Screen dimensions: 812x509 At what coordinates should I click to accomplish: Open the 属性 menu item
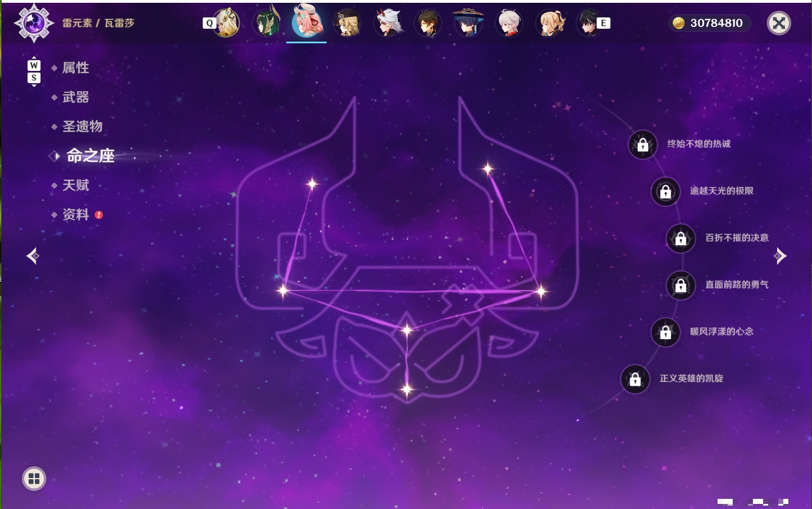point(76,68)
